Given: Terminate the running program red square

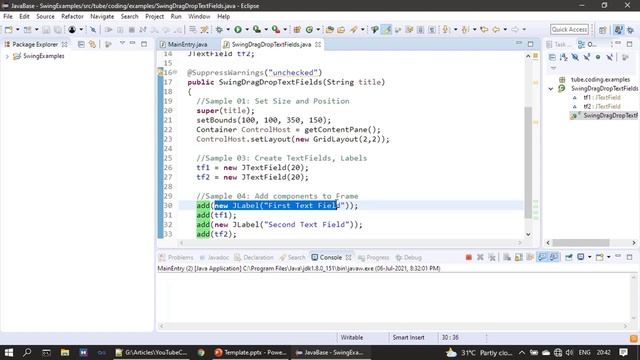Looking at the screenshot, I should (x=469, y=257).
